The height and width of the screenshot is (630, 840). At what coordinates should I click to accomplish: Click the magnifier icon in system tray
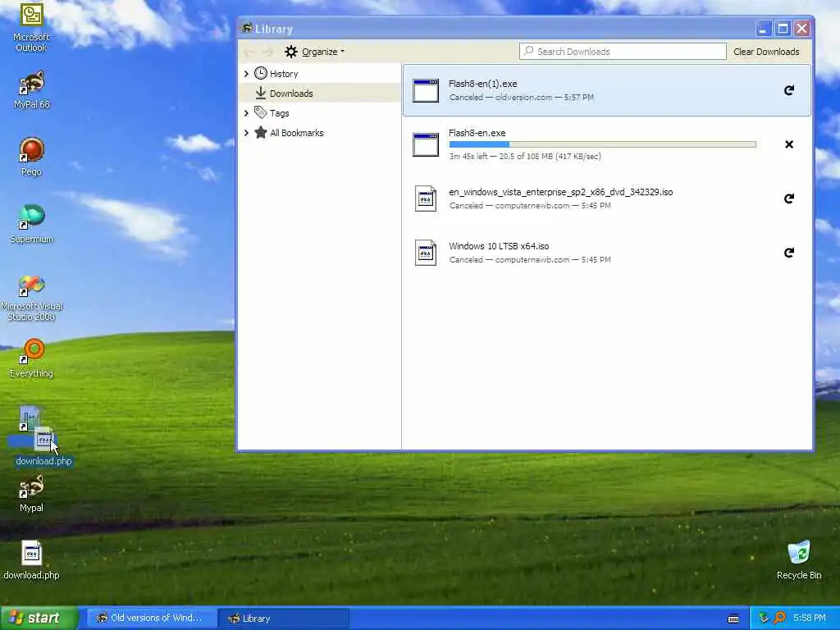click(779, 618)
